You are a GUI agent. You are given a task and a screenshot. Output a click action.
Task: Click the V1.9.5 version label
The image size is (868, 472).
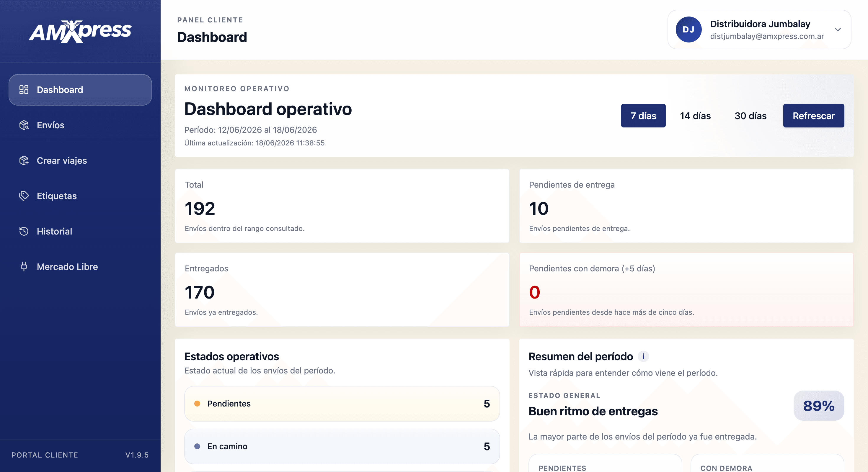137,455
